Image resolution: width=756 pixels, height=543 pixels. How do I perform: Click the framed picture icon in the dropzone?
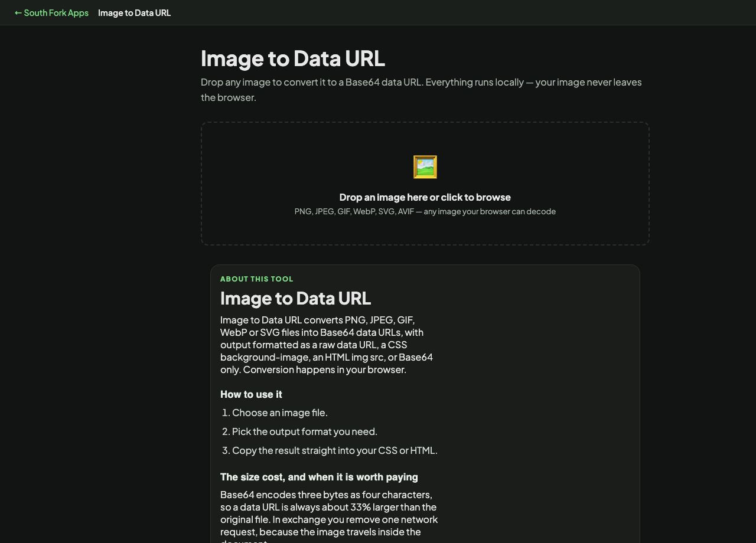[425, 167]
